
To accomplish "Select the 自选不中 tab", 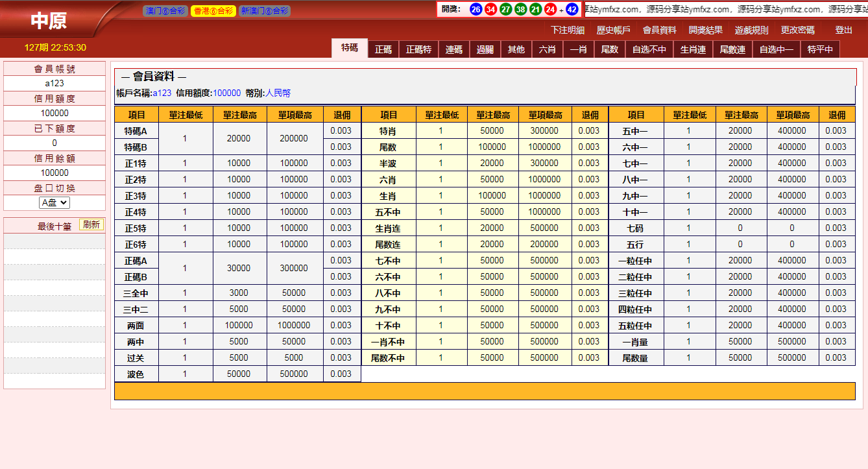I will point(649,49).
